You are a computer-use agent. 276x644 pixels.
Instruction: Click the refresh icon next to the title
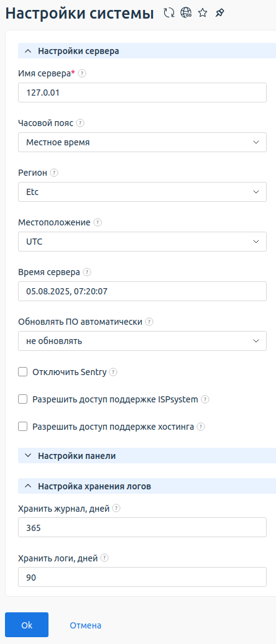pyautogui.click(x=168, y=13)
